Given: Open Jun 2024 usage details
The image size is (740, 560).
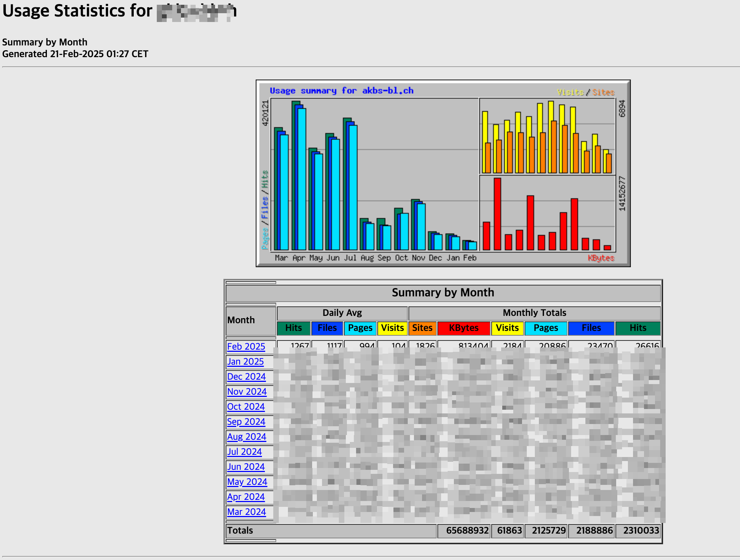Looking at the screenshot, I should [245, 467].
